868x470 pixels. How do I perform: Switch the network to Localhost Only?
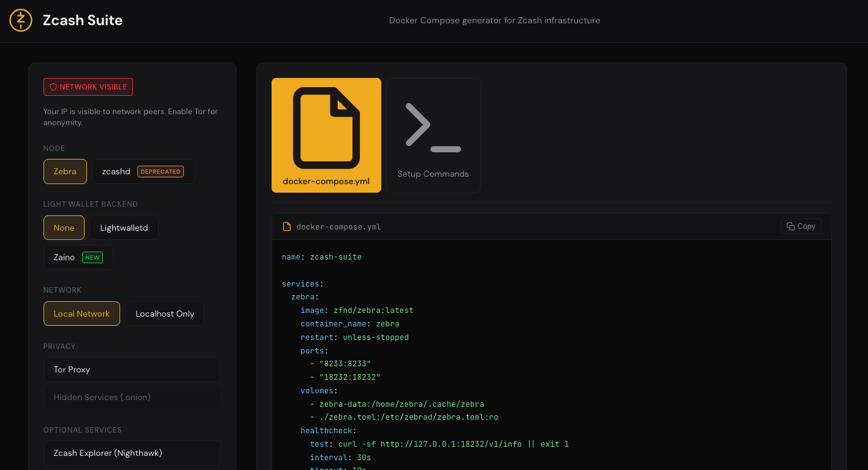pos(164,313)
